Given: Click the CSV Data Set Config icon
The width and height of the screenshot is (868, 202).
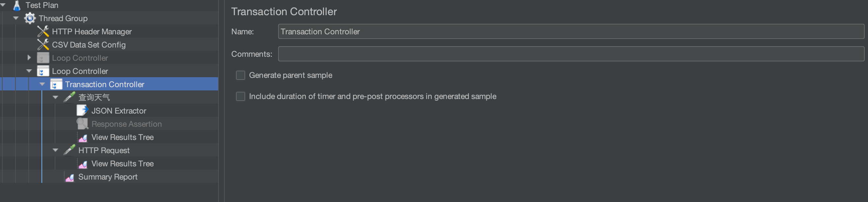Looking at the screenshot, I should click(x=43, y=45).
